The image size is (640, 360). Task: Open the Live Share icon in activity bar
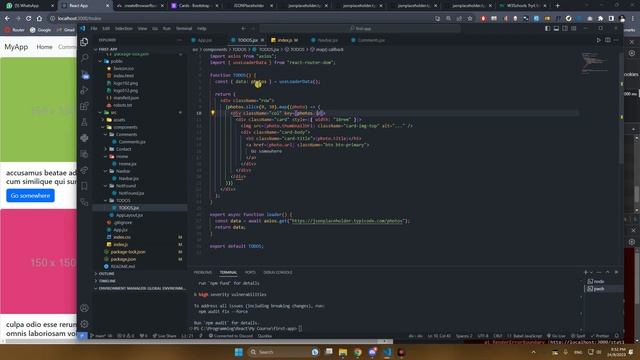click(x=84, y=170)
